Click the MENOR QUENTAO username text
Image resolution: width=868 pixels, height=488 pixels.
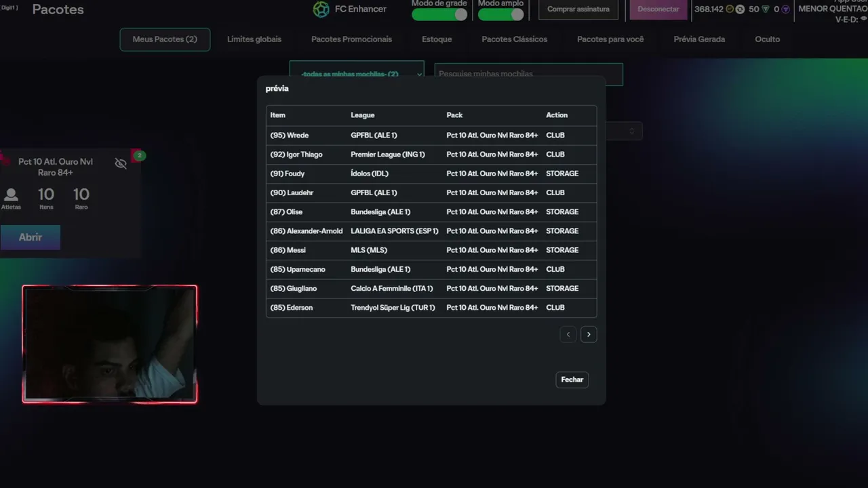click(833, 9)
